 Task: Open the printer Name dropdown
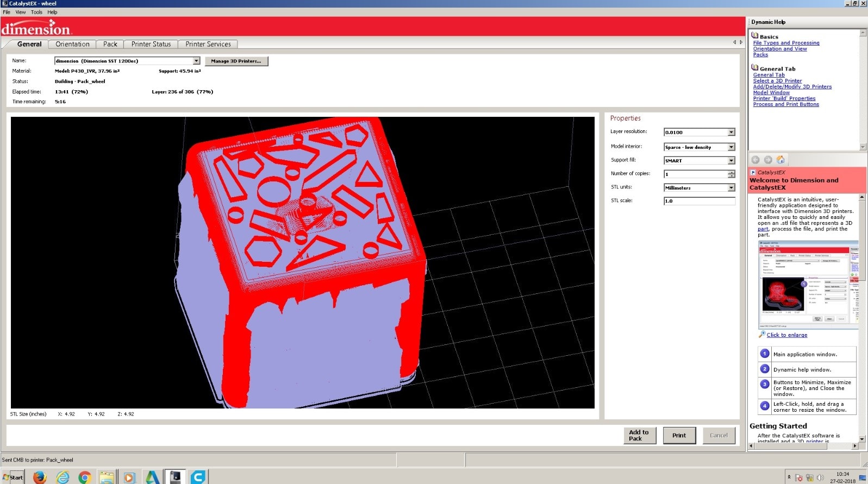point(196,61)
